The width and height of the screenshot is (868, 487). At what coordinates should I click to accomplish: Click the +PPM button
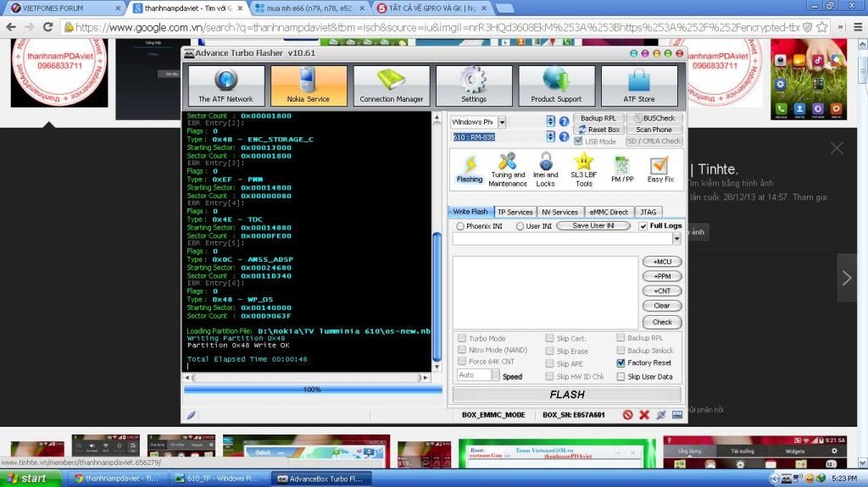(662, 276)
